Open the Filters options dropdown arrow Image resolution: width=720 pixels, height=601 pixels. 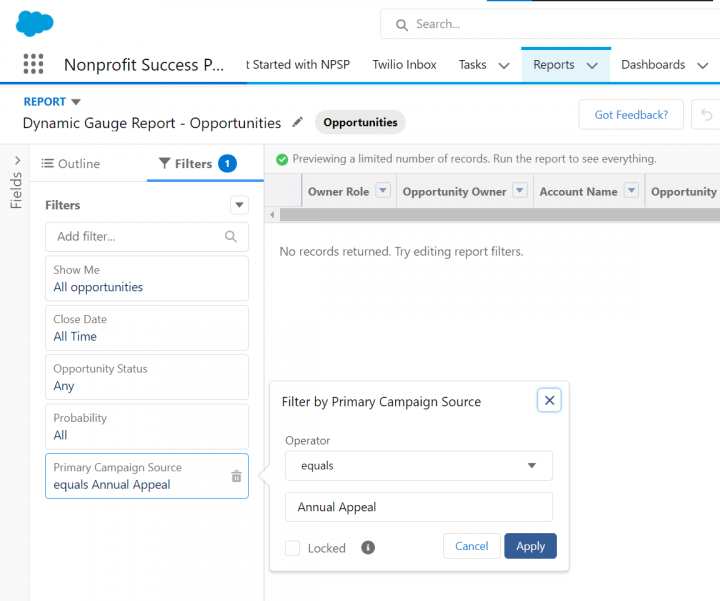(239, 205)
